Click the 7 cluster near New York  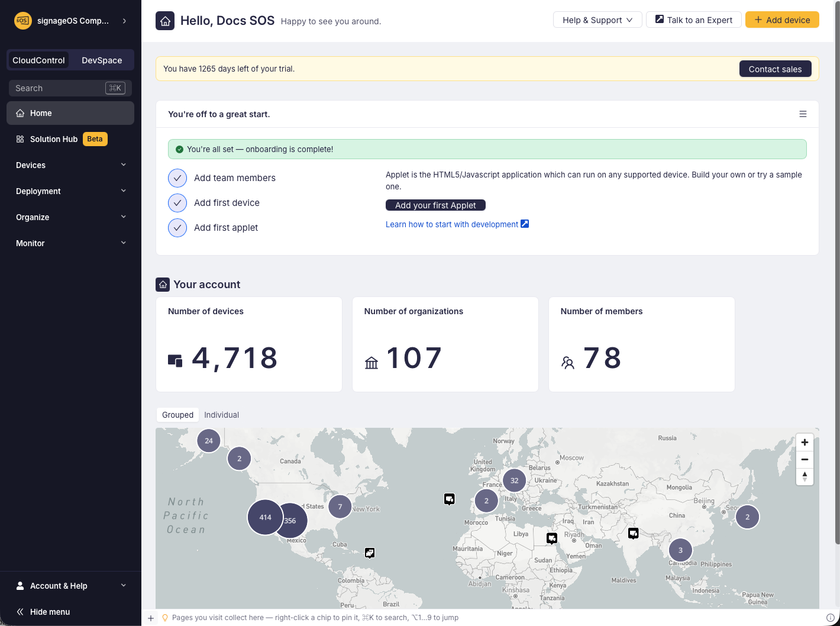pos(340,506)
